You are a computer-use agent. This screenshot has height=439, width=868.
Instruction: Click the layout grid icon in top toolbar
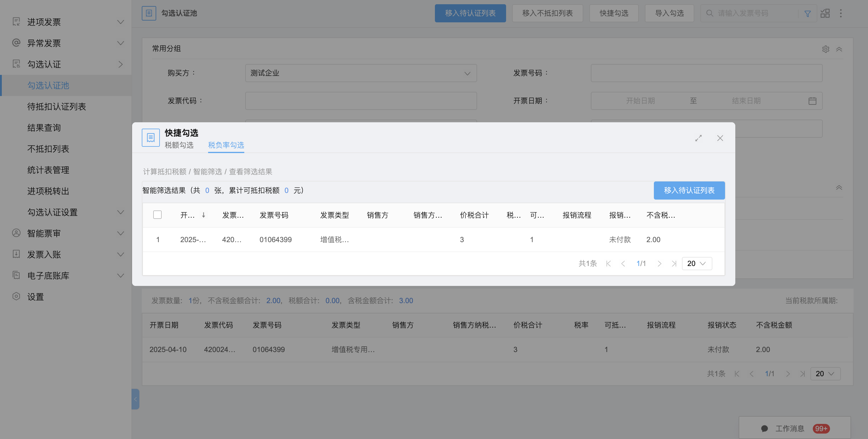point(825,13)
